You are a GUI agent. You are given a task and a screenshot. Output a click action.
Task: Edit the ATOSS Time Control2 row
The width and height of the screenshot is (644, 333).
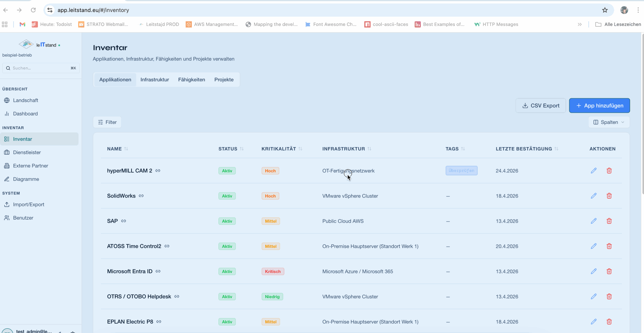[594, 246]
